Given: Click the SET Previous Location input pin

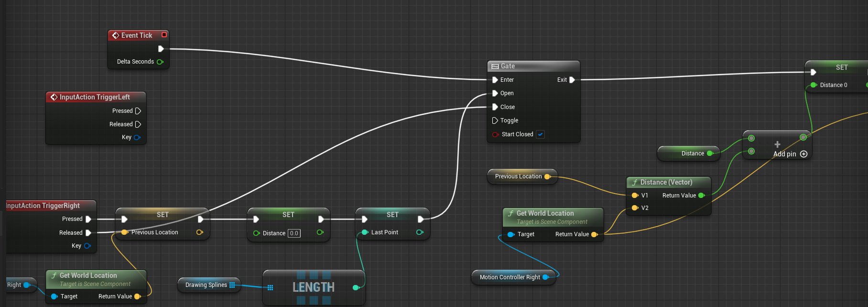Looking at the screenshot, I should (125, 232).
